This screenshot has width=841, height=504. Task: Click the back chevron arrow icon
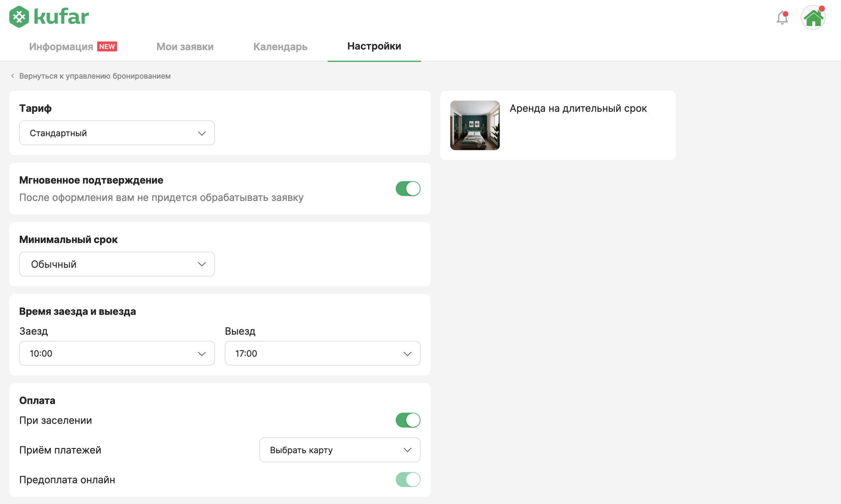coord(13,76)
